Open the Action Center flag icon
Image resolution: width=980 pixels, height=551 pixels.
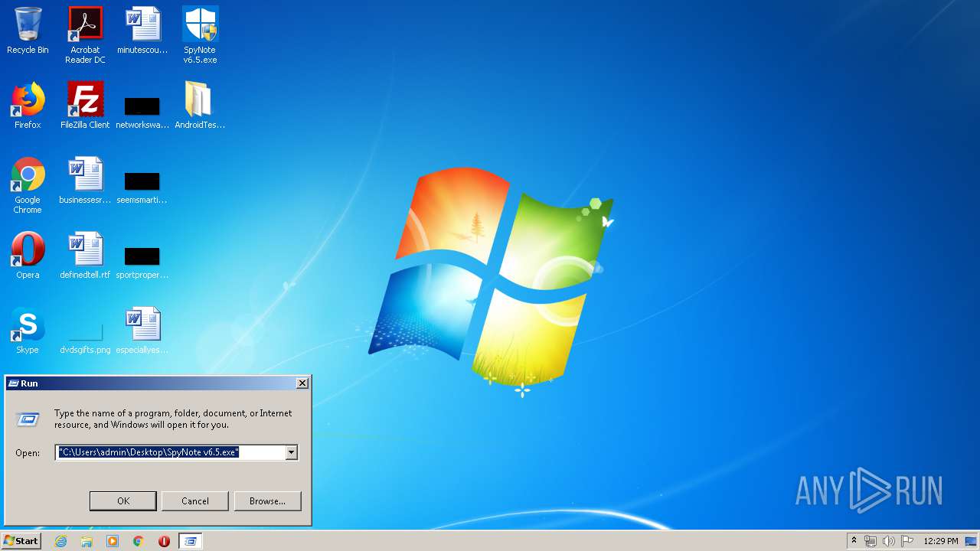(907, 541)
